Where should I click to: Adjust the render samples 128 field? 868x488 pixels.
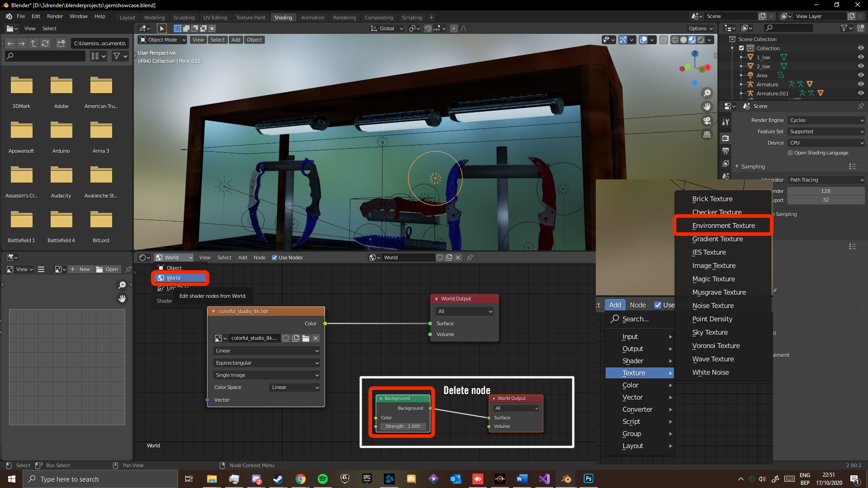coord(826,191)
